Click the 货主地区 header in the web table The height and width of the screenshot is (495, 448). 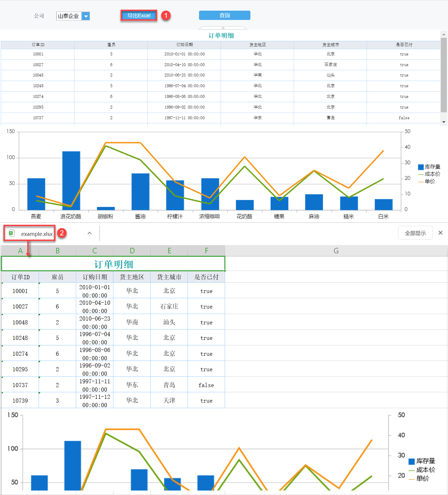tap(257, 45)
